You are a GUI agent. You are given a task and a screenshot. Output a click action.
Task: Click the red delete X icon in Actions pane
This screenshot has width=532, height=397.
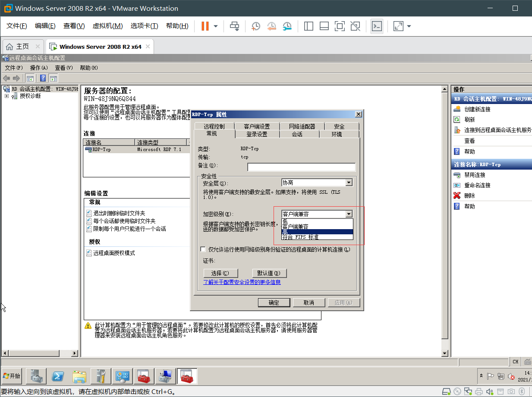point(457,195)
